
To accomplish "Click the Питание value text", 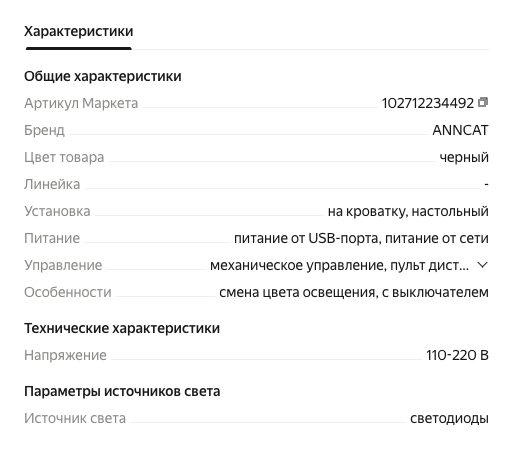I will pyautogui.click(x=361, y=238).
